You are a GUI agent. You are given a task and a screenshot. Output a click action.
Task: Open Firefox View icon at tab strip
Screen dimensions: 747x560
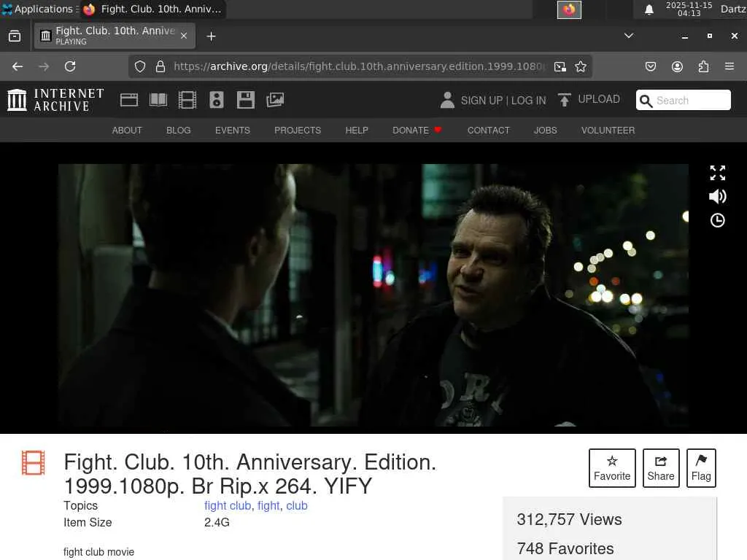(15, 36)
